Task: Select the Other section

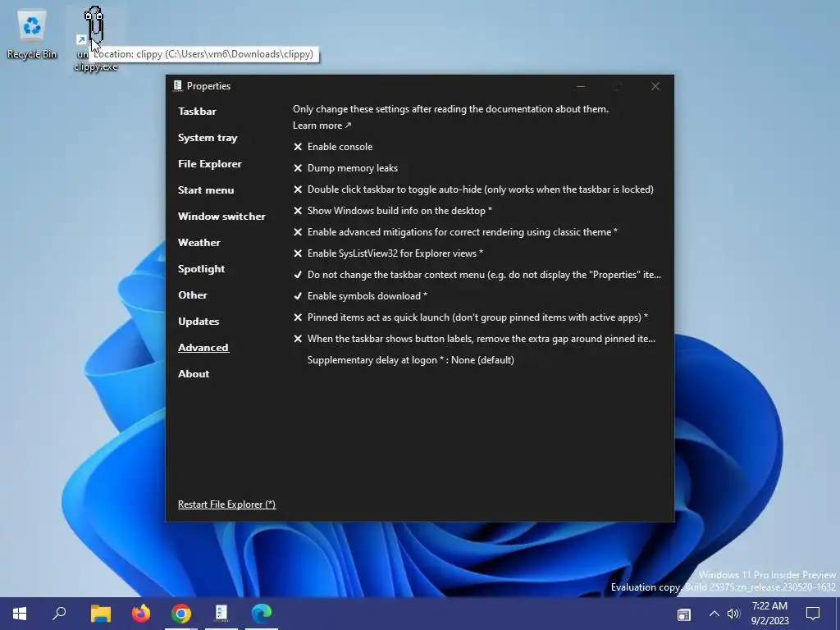Action: point(193,295)
